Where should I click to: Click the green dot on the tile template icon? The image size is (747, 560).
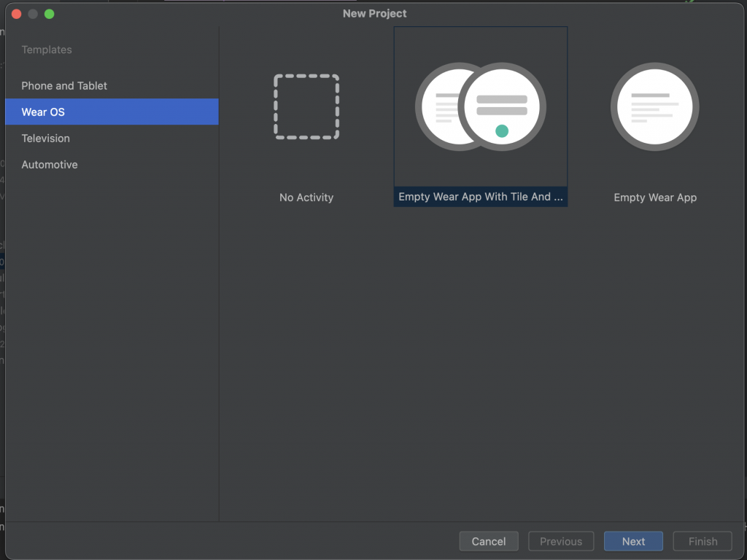[502, 131]
